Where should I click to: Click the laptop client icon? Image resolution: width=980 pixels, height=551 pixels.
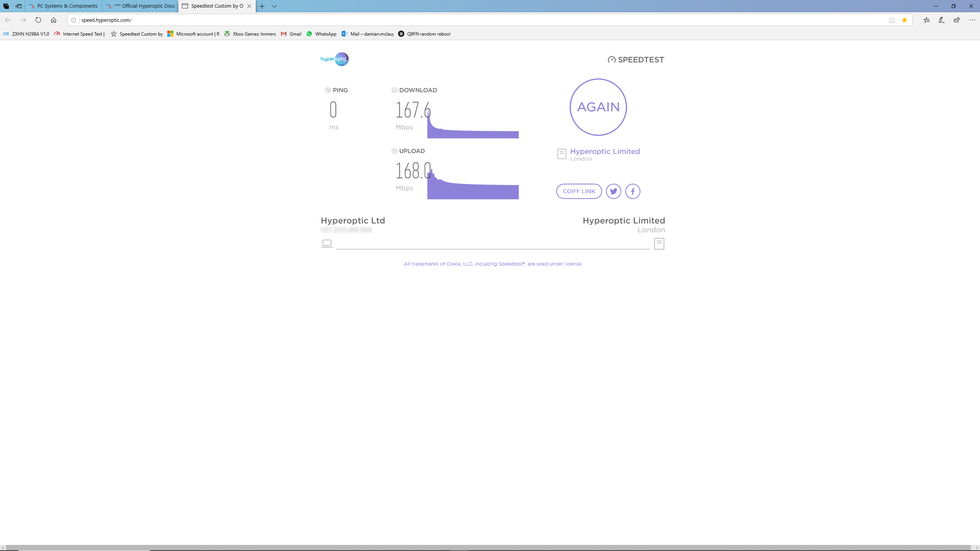click(327, 243)
